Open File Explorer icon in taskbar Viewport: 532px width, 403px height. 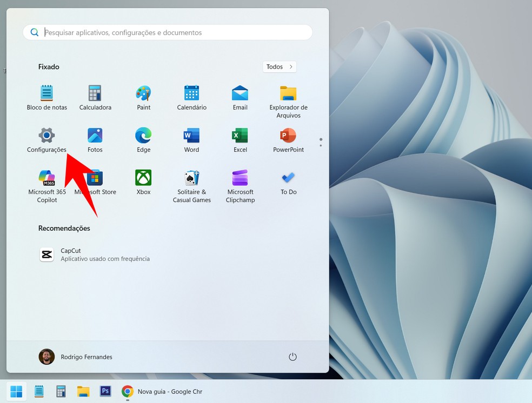click(x=83, y=392)
